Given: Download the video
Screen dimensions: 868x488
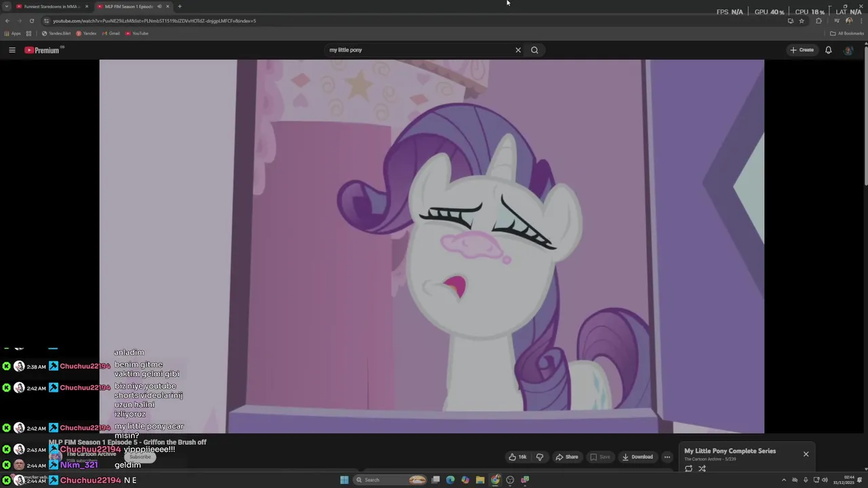Looking at the screenshot, I should pos(637,457).
